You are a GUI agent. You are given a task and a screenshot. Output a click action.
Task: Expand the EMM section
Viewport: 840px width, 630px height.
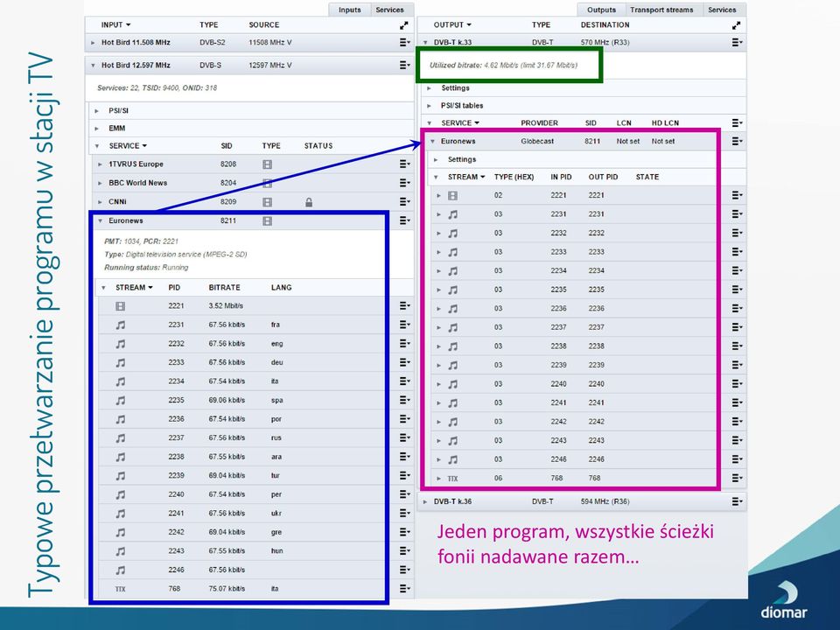click(96, 129)
